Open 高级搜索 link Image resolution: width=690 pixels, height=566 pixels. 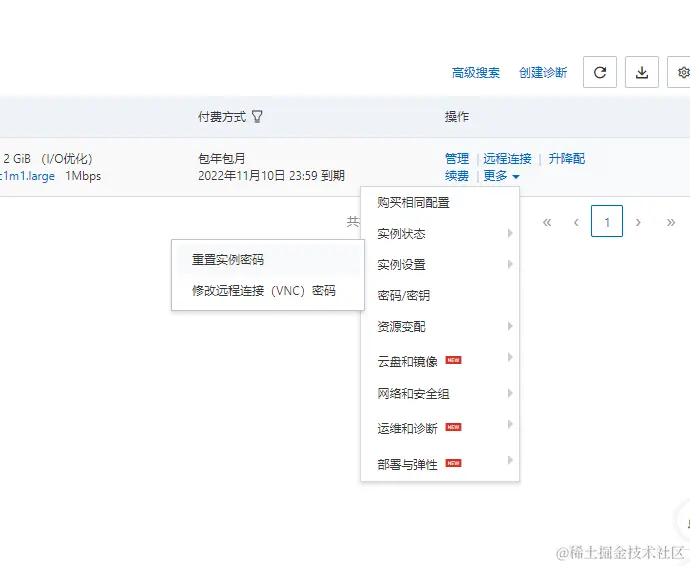click(x=476, y=73)
